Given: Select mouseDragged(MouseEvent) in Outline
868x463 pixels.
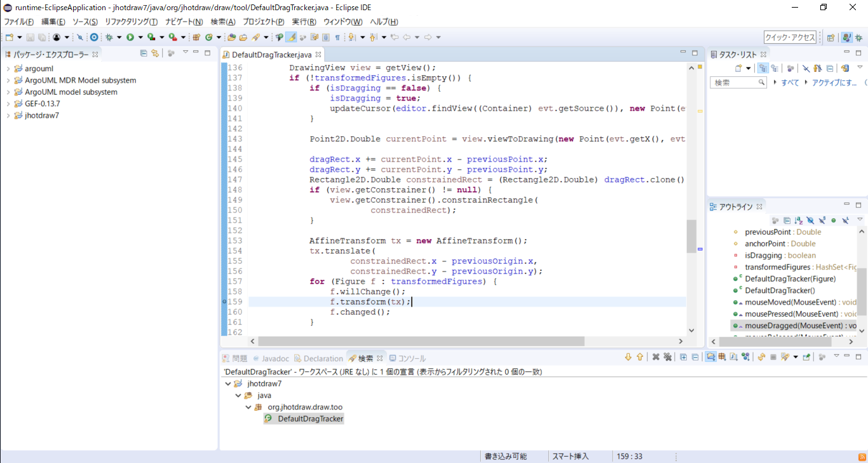Looking at the screenshot, I should [794, 326].
